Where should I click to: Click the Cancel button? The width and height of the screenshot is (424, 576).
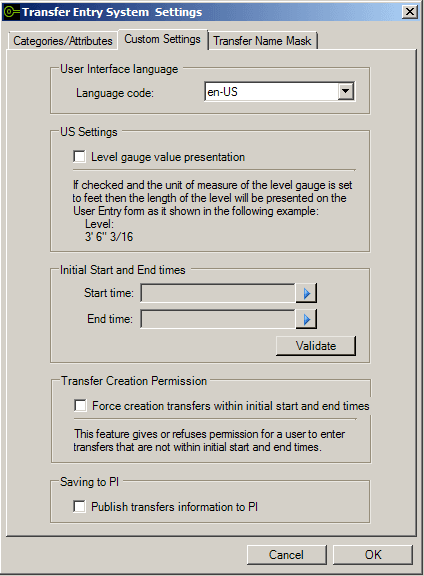point(287,554)
